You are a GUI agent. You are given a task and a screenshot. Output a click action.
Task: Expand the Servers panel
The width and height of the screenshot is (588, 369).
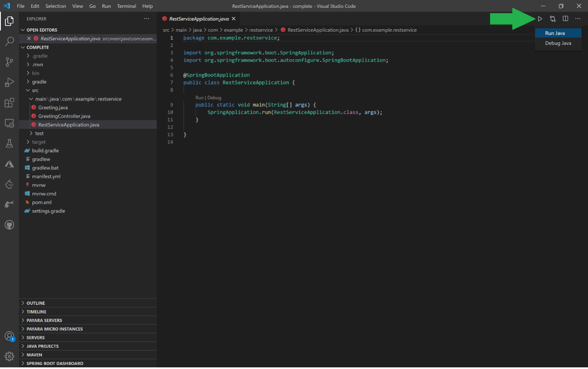(x=88, y=338)
